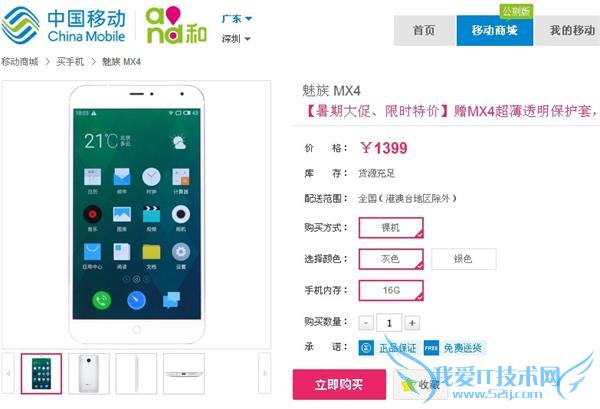Click the FREE 免费送货 shipping icon

(x=431, y=348)
